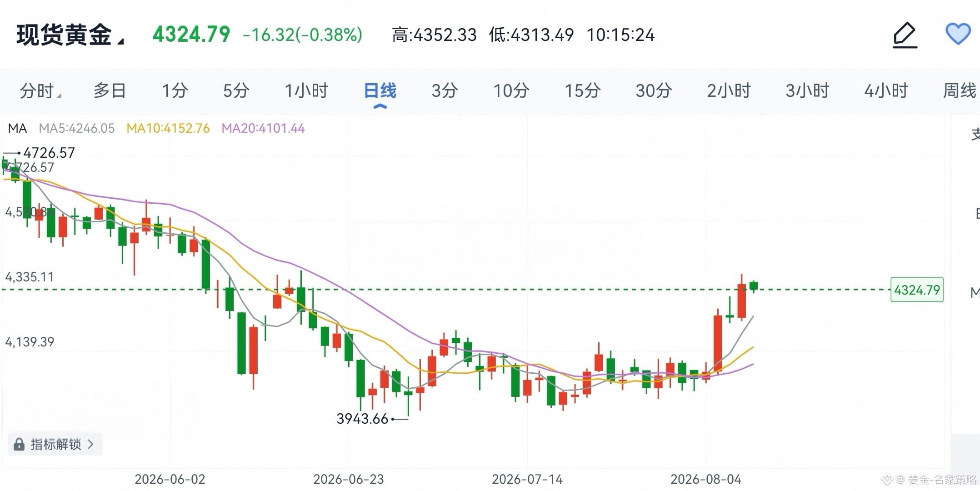Click the MA indicator label
980x491 pixels.
[17, 128]
